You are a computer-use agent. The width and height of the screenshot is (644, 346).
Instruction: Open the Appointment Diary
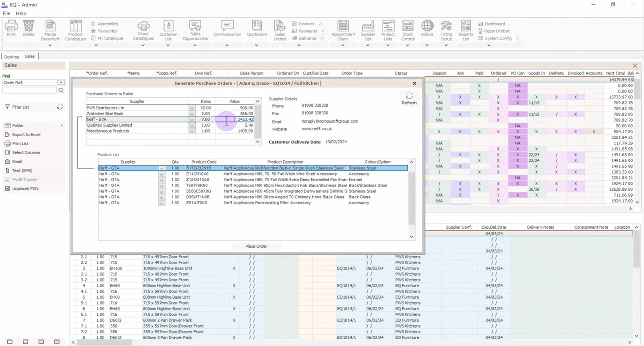coord(343,31)
